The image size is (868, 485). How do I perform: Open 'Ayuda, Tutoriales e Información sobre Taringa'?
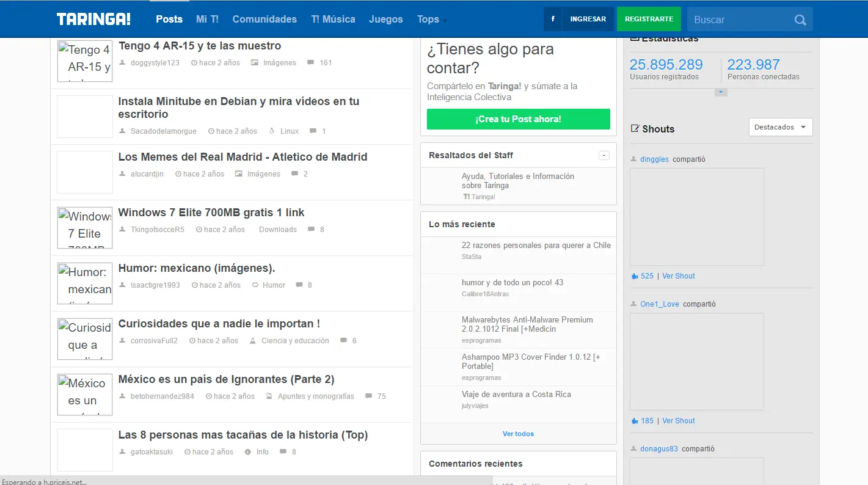[518, 181]
